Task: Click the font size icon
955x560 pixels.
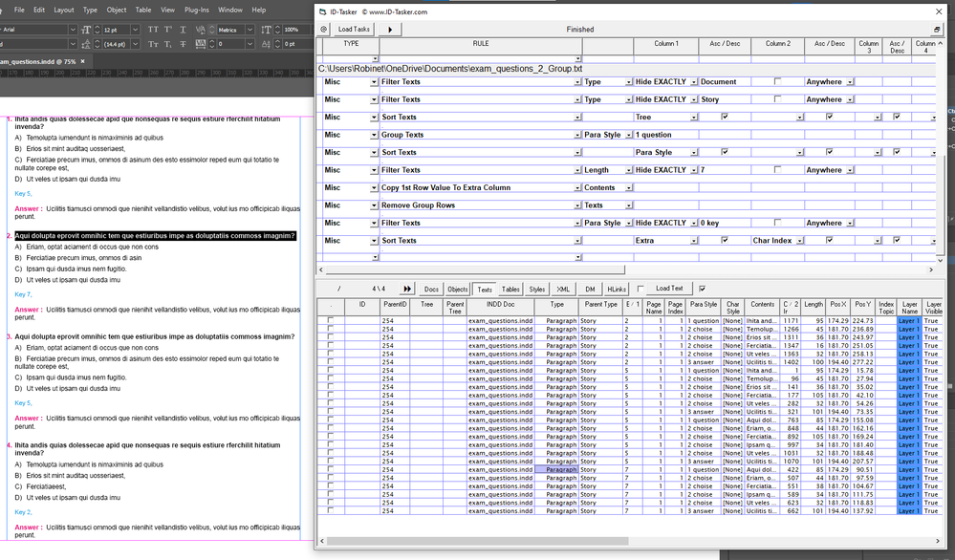Action: 86,30
